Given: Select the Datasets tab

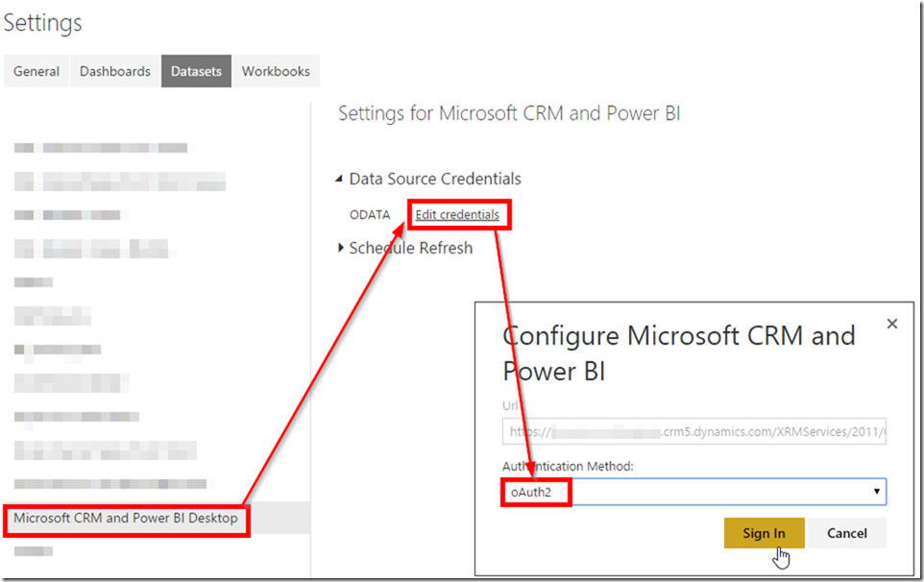Looking at the screenshot, I should (196, 71).
